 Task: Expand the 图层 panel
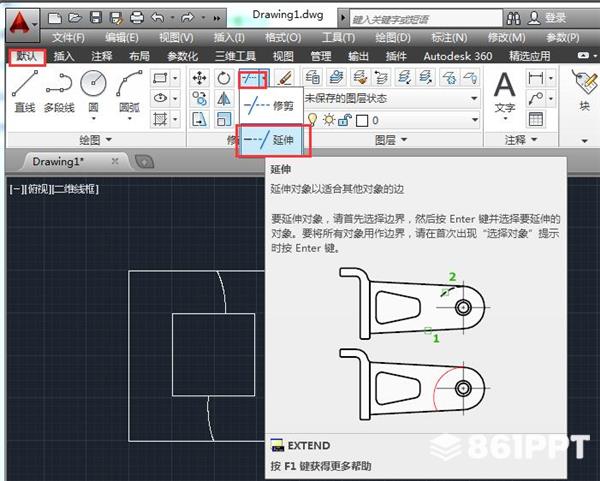click(x=391, y=140)
